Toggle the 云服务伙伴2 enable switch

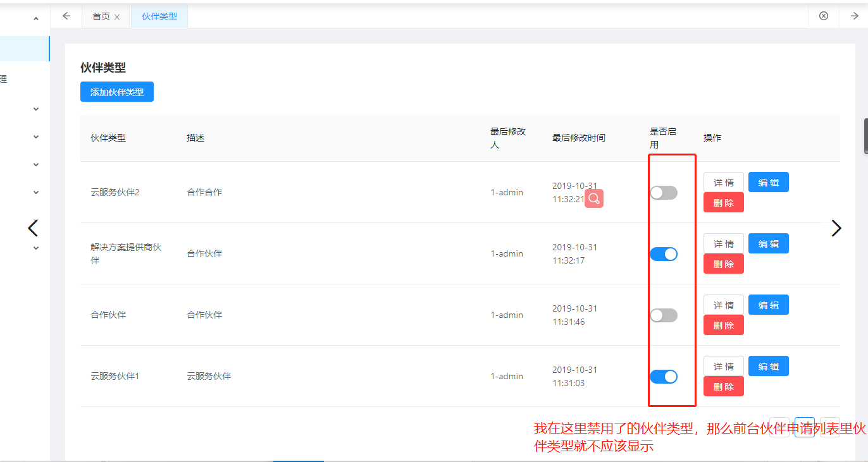pos(664,193)
